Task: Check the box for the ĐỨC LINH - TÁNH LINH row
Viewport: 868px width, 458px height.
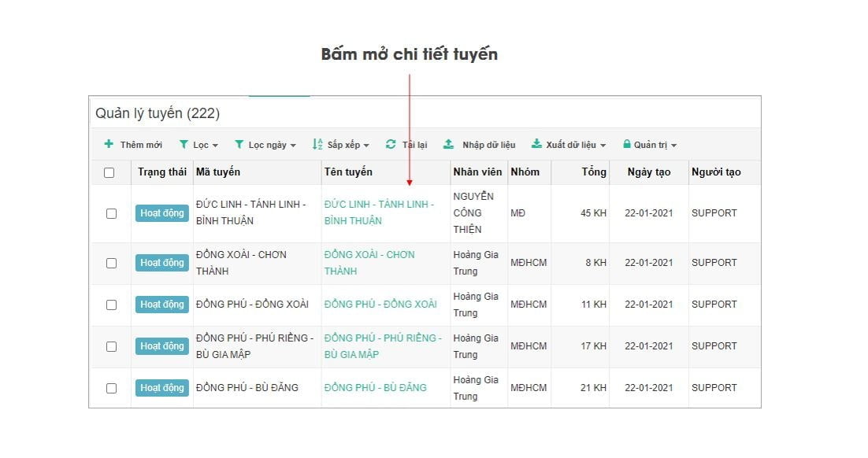Action: click(x=111, y=213)
